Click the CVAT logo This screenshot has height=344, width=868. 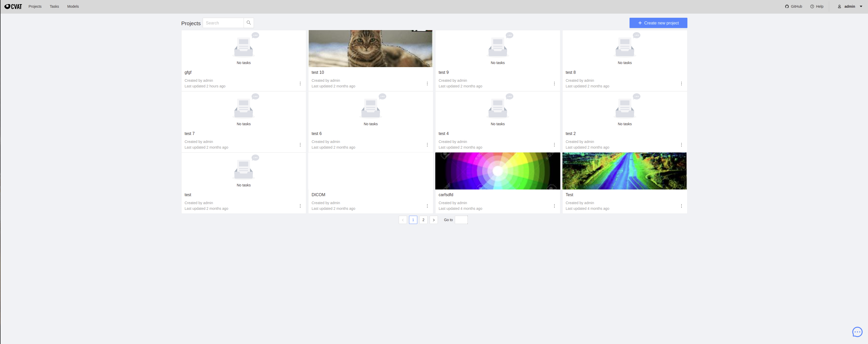pyautogui.click(x=13, y=6)
